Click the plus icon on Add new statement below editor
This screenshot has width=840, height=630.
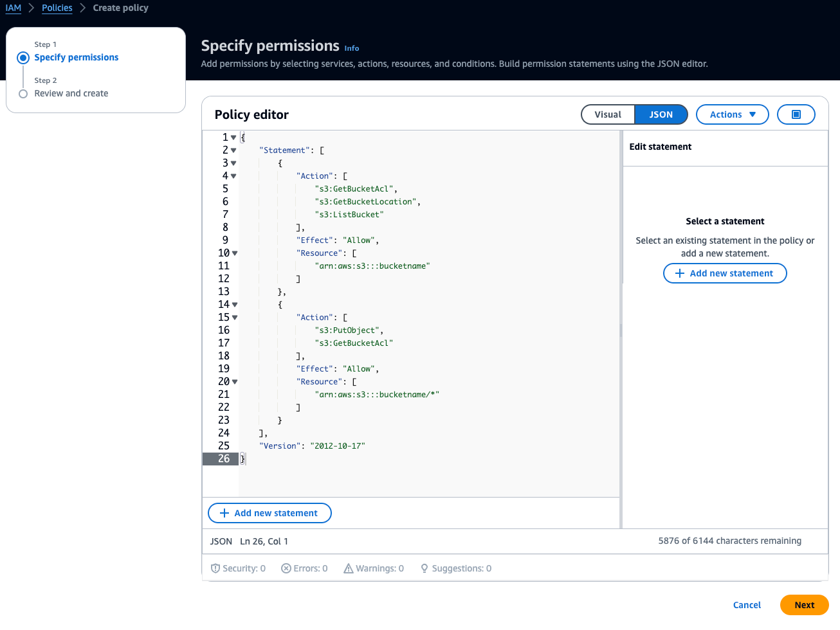click(x=223, y=513)
